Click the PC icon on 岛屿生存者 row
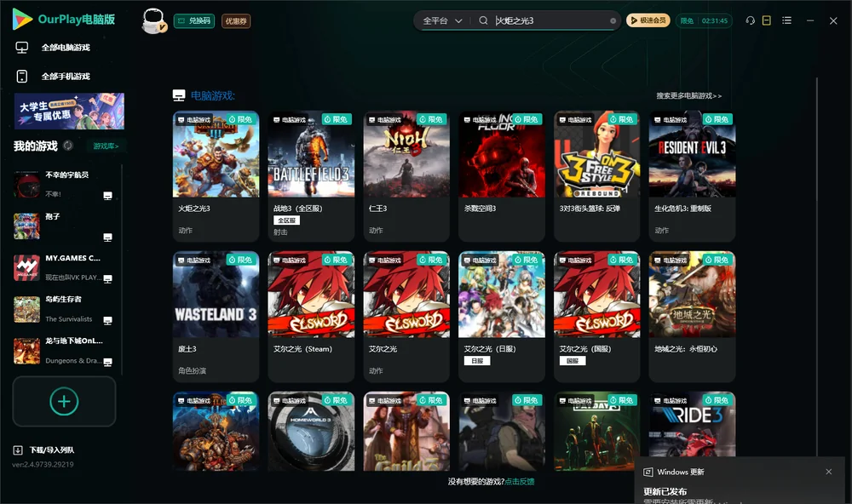 pos(107,320)
